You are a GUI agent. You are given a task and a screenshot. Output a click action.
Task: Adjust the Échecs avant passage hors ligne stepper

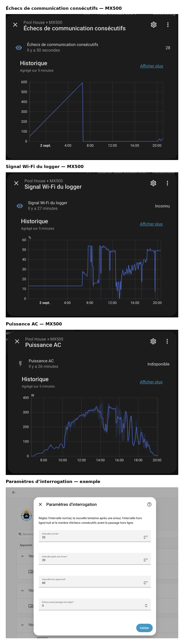(146, 606)
